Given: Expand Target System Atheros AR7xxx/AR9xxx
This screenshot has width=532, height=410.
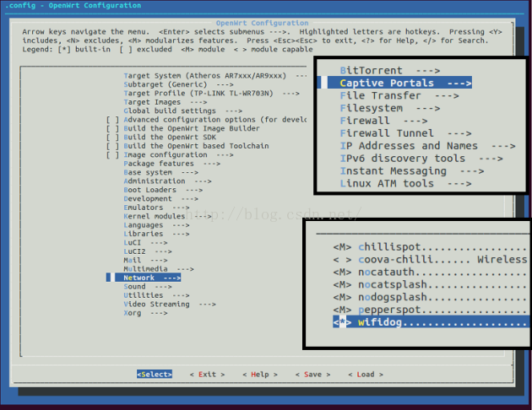Looking at the screenshot, I should coord(207,76).
